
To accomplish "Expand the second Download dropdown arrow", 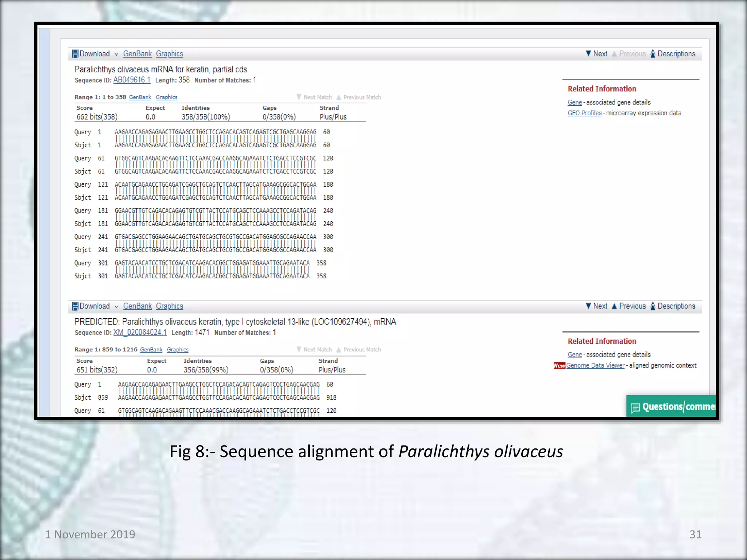I will coord(116,307).
